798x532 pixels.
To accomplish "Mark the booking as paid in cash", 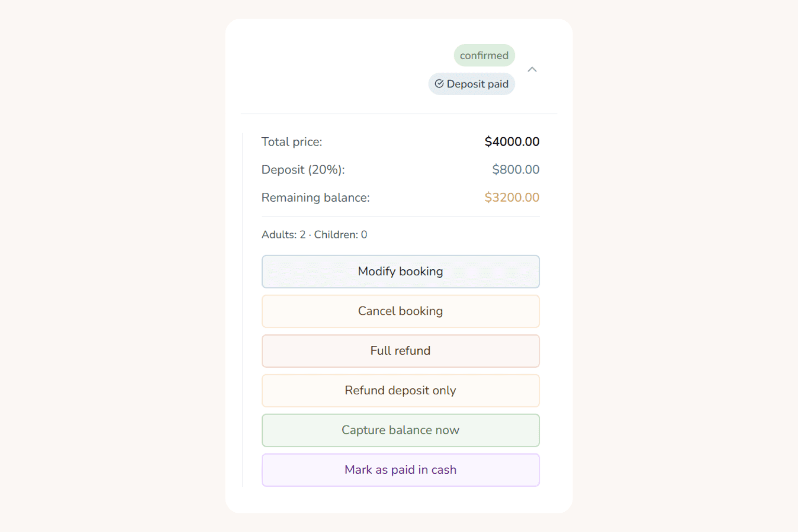I will [x=401, y=470].
